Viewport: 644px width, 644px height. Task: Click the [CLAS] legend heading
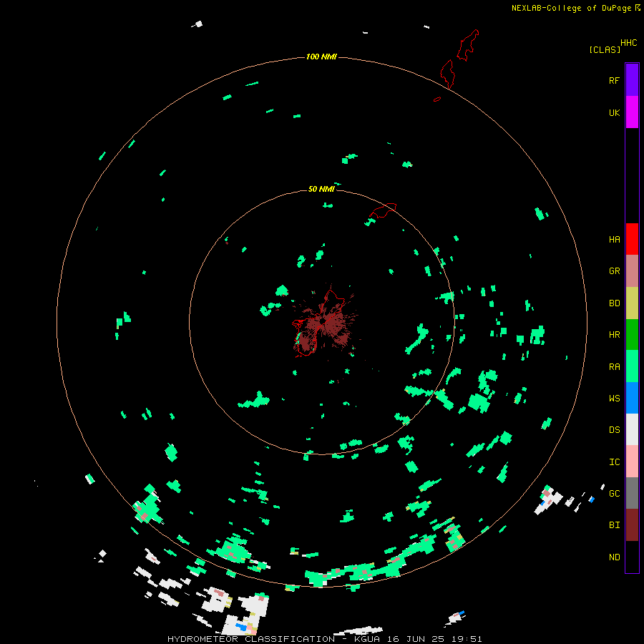[605, 50]
